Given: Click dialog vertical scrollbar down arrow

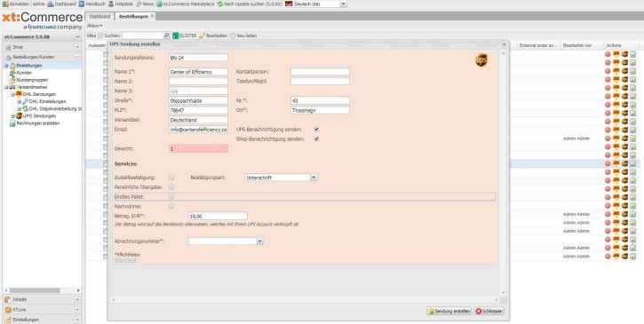Looking at the screenshot, I should 504,293.
